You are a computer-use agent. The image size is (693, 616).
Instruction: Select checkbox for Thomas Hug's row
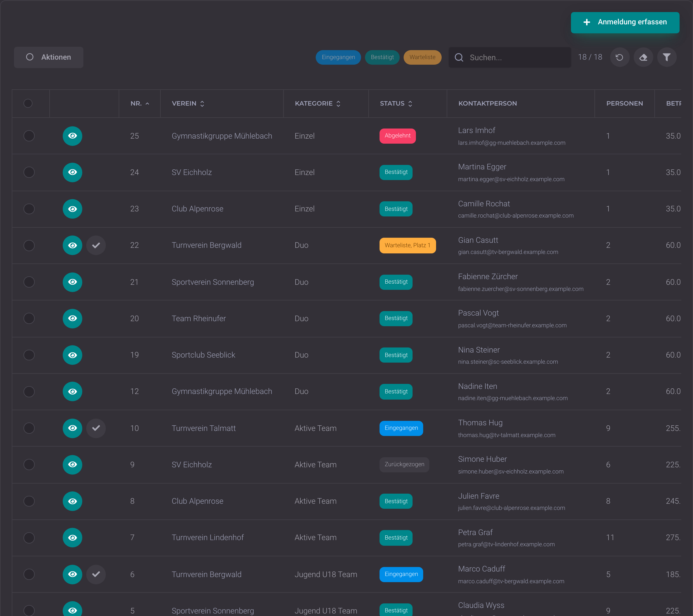(x=29, y=428)
